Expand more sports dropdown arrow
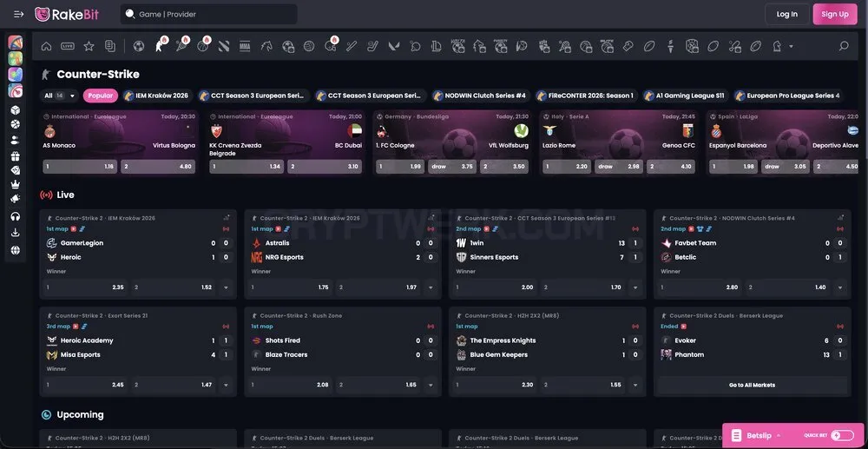This screenshot has width=868, height=449. (x=791, y=47)
